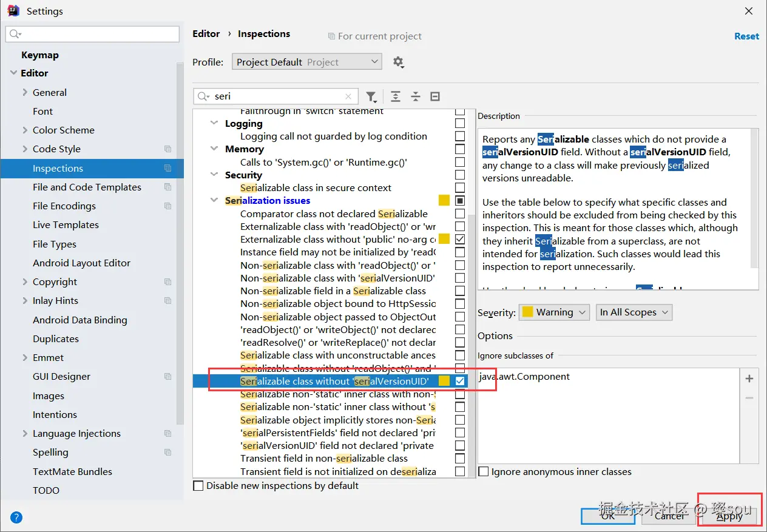Select 'Logging call not guarded by log condition'
Viewport: 767px width, 532px height.
click(x=334, y=136)
